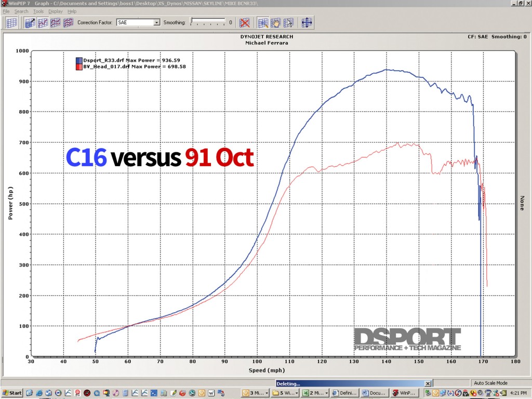The image size is (532, 399).
Task: Open the 3 Mi... taskbar group
Action: pyautogui.click(x=255, y=393)
